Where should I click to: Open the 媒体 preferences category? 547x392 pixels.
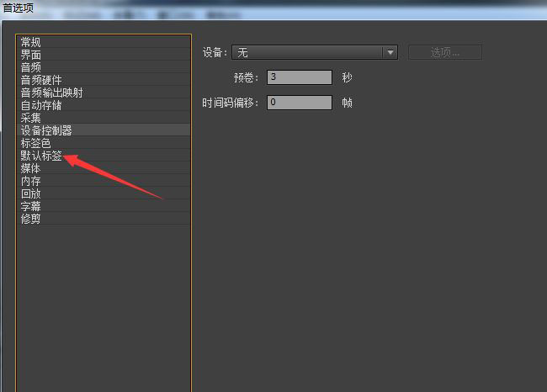pyautogui.click(x=104, y=168)
